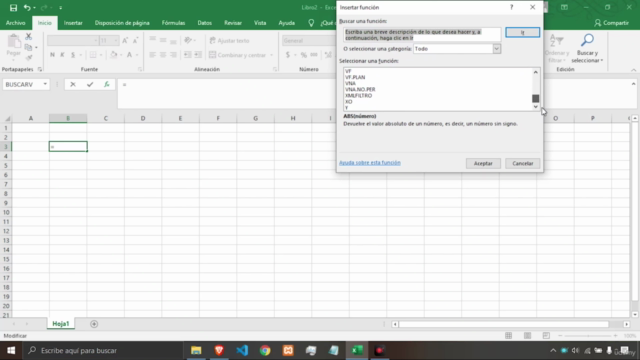Viewport: 640px width, 360px height.
Task: Click the Save icon in the title bar
Action: click(13, 8)
